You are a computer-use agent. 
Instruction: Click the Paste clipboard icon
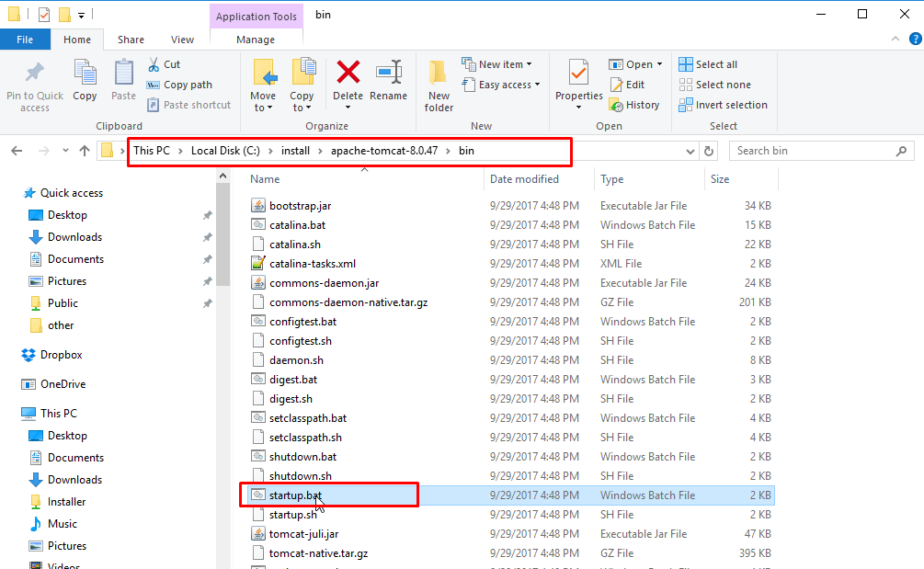coord(124,73)
